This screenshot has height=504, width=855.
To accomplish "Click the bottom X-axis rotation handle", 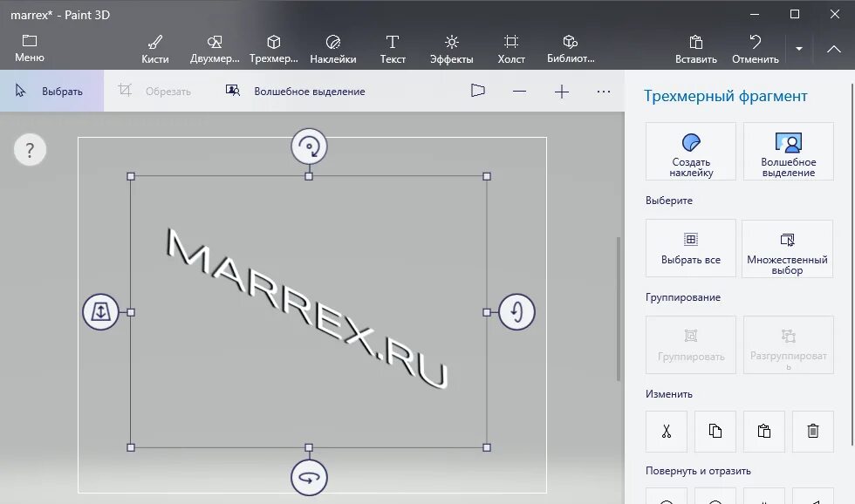I will point(309,478).
